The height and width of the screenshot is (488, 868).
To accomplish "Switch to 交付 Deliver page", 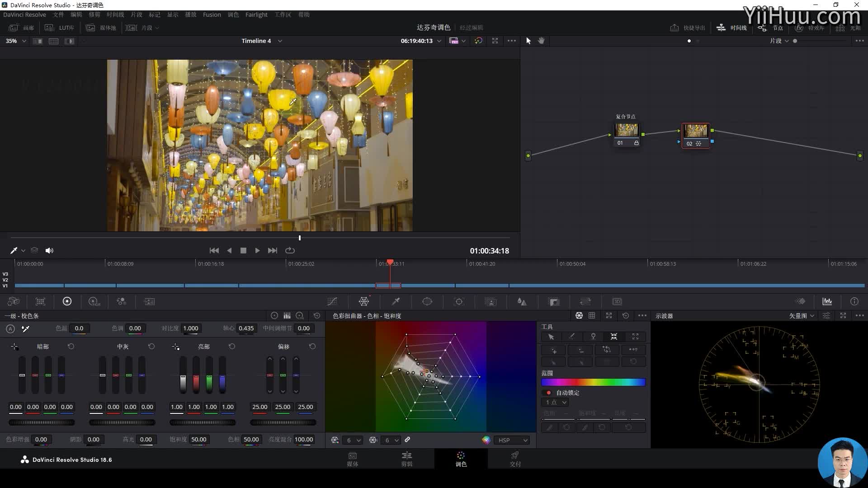I will click(x=515, y=459).
